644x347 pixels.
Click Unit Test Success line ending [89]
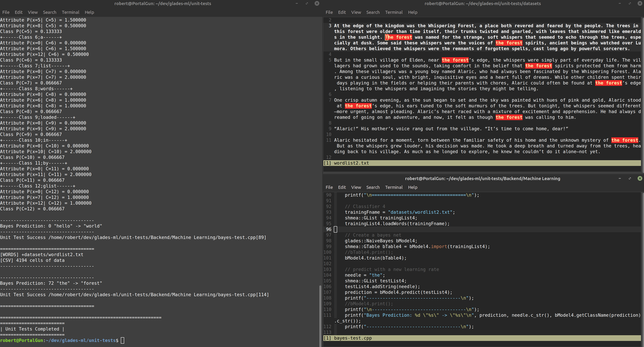pyautogui.click(x=134, y=237)
